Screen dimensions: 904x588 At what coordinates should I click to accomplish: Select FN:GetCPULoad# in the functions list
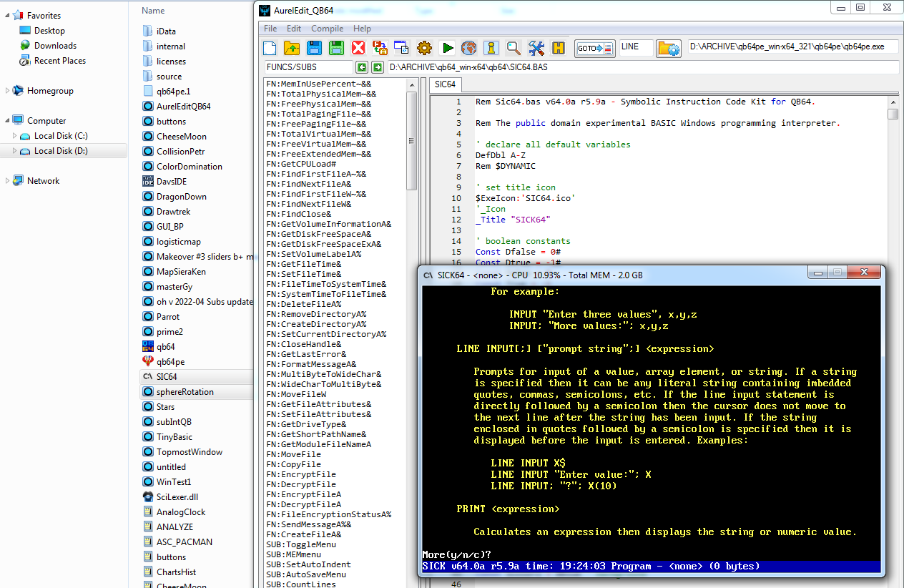pos(300,164)
